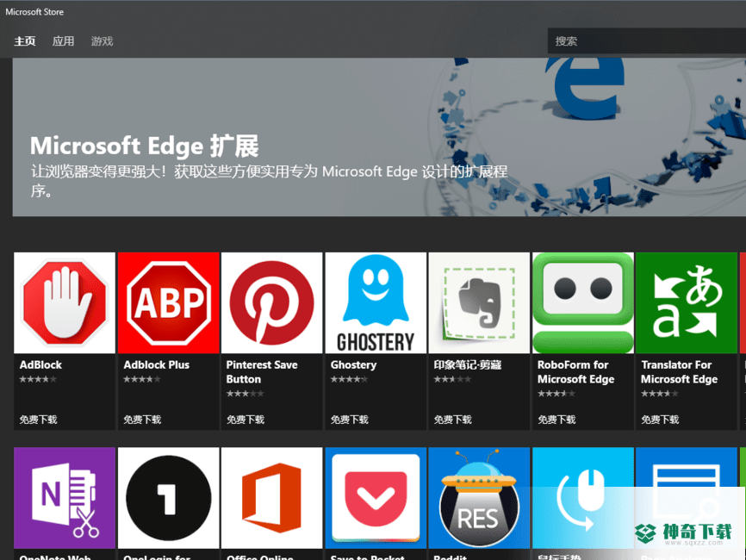Click 免费下载 under Ghostery
The height and width of the screenshot is (560, 746).
pyautogui.click(x=350, y=420)
